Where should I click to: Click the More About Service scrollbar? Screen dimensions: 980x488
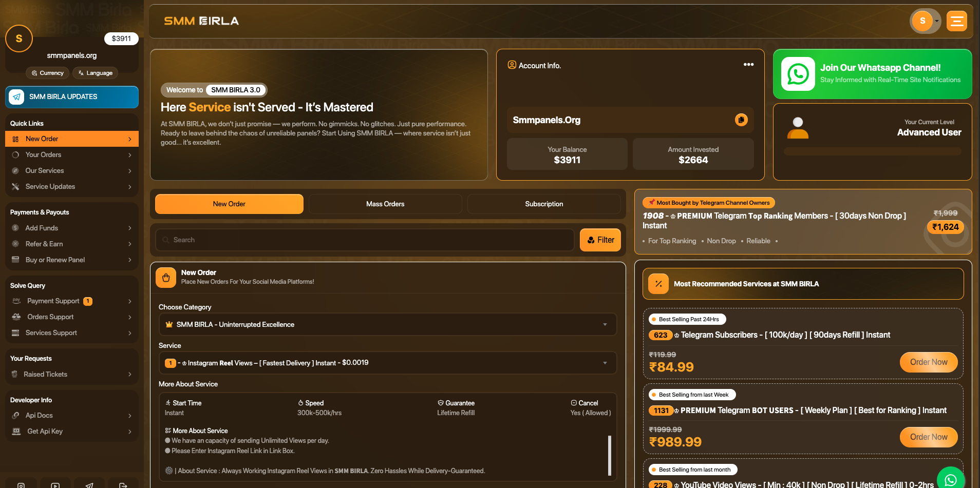(x=610, y=455)
